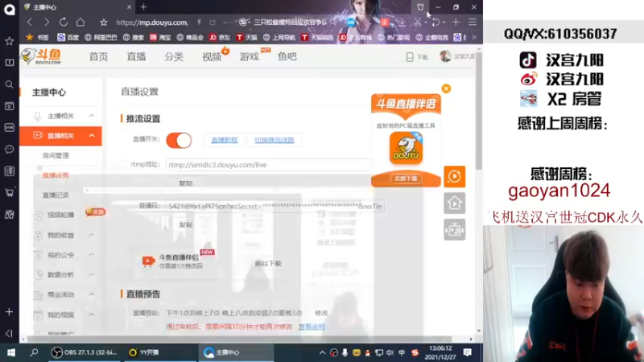Add a sidebar app with the plus icon
This screenshot has height=362, width=644.
click(9, 312)
